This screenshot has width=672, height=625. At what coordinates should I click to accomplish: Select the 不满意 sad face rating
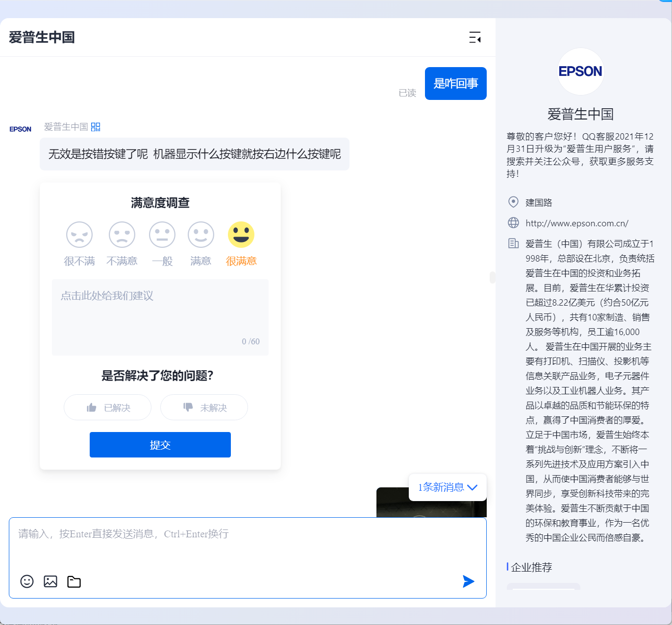point(122,235)
